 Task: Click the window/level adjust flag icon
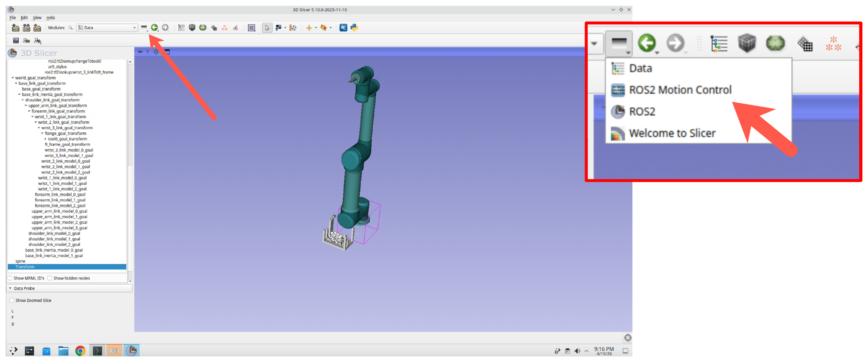tap(278, 28)
